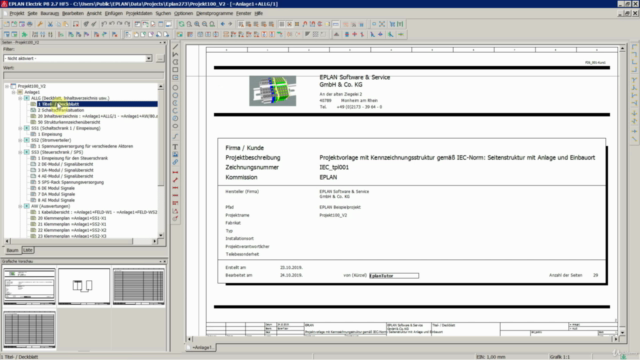The height and width of the screenshot is (360, 640).
Task: Click the Print icon in the top toolbar
Action: [30, 24]
